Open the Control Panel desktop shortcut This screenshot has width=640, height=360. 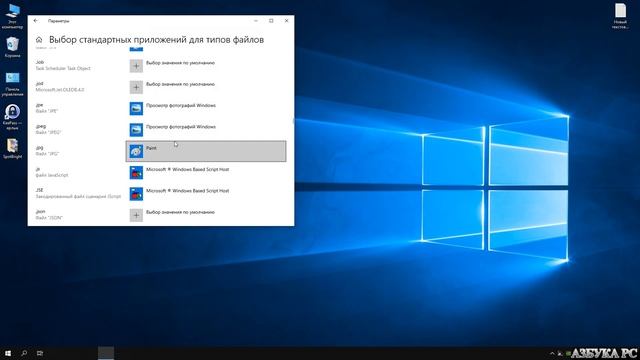(12, 84)
